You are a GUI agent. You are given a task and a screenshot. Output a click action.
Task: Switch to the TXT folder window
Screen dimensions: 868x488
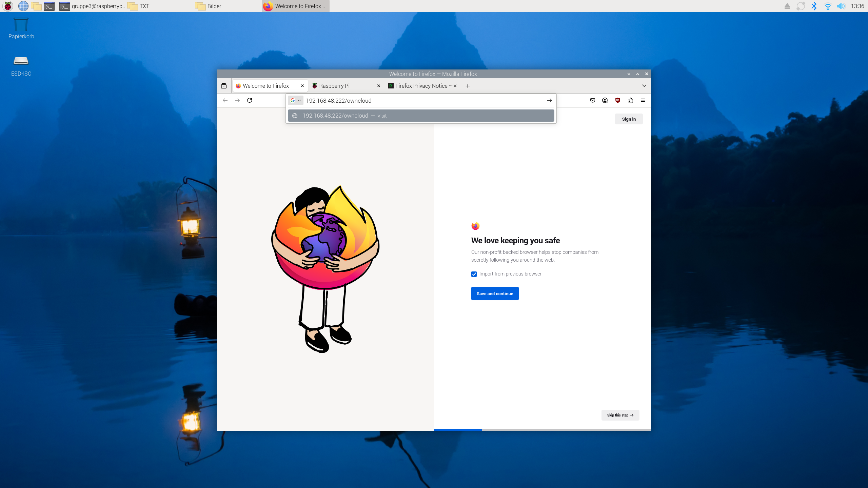[x=160, y=6]
